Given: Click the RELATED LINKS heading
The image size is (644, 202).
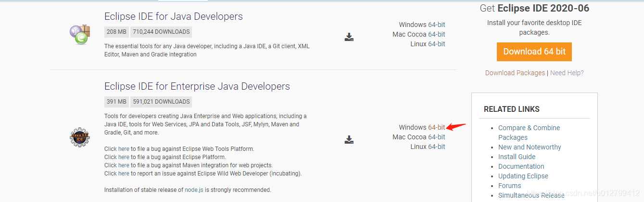Looking at the screenshot, I should pyautogui.click(x=512, y=109).
